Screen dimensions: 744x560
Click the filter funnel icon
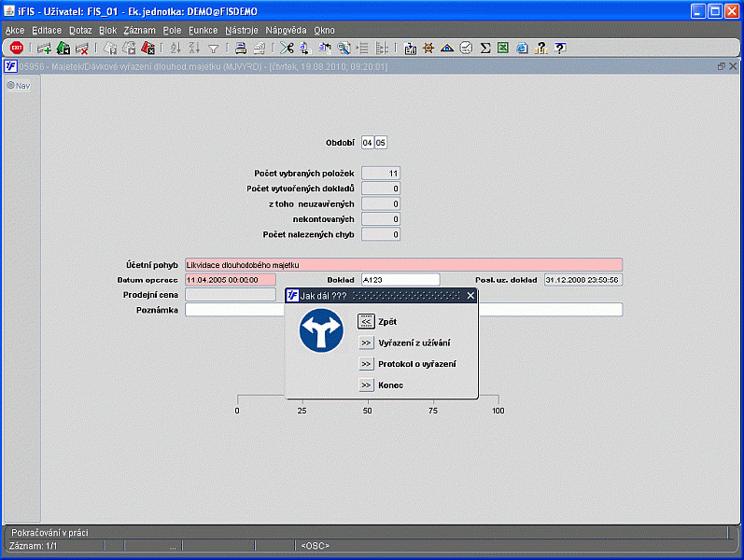coord(214,49)
